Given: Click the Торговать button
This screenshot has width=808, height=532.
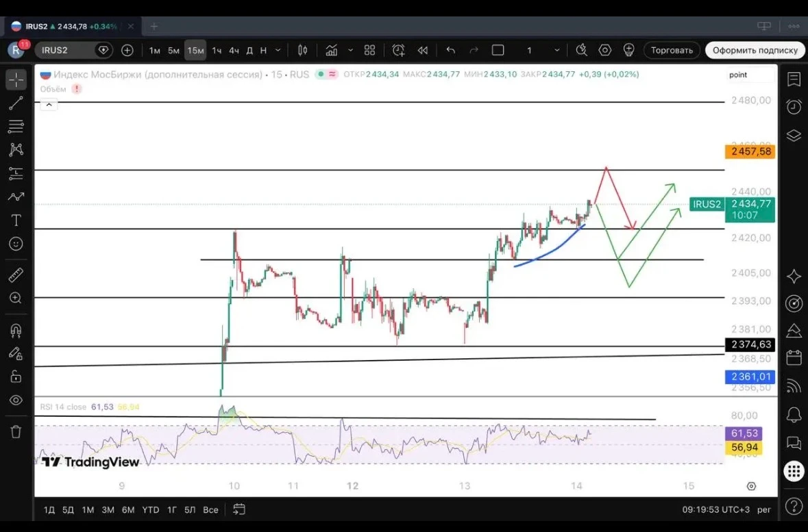Looking at the screenshot, I should pos(672,50).
